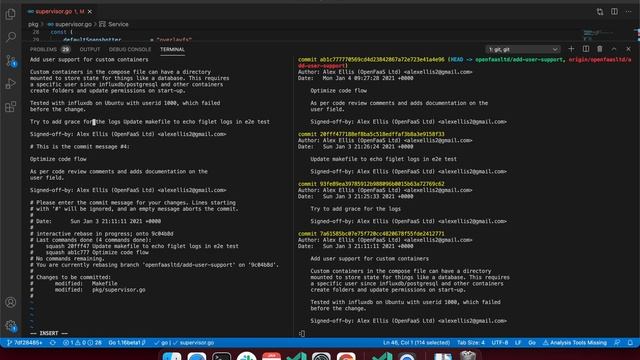Click the pkg breadcrumb segment

pyautogui.click(x=33, y=24)
